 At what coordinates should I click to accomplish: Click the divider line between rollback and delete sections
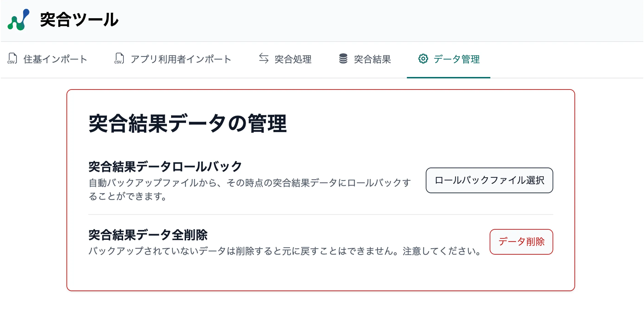coord(321,215)
